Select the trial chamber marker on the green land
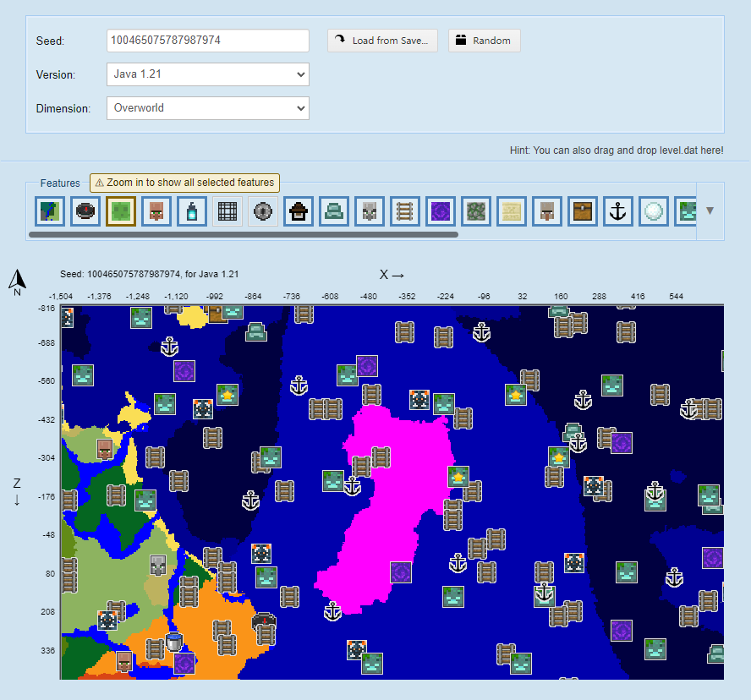 click(x=107, y=621)
